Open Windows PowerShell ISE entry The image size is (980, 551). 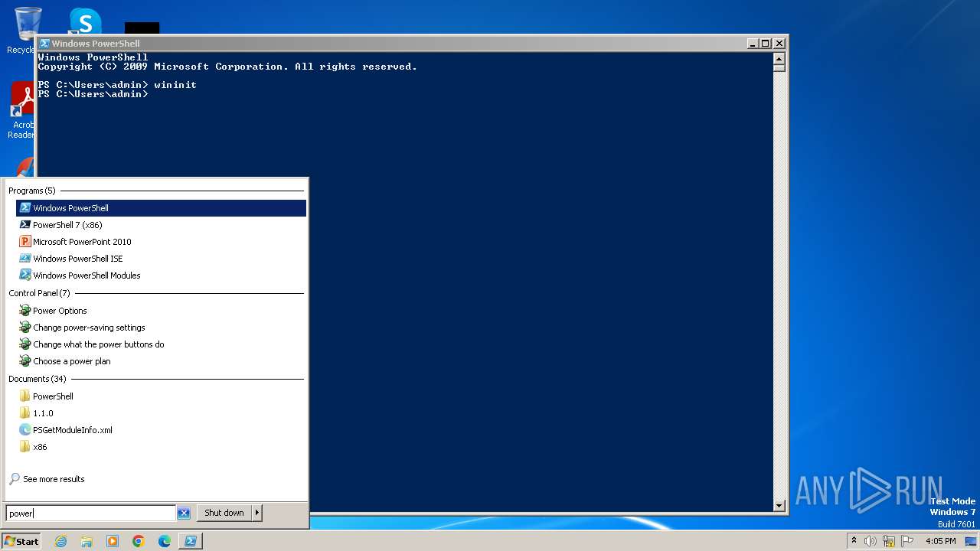tap(161, 259)
